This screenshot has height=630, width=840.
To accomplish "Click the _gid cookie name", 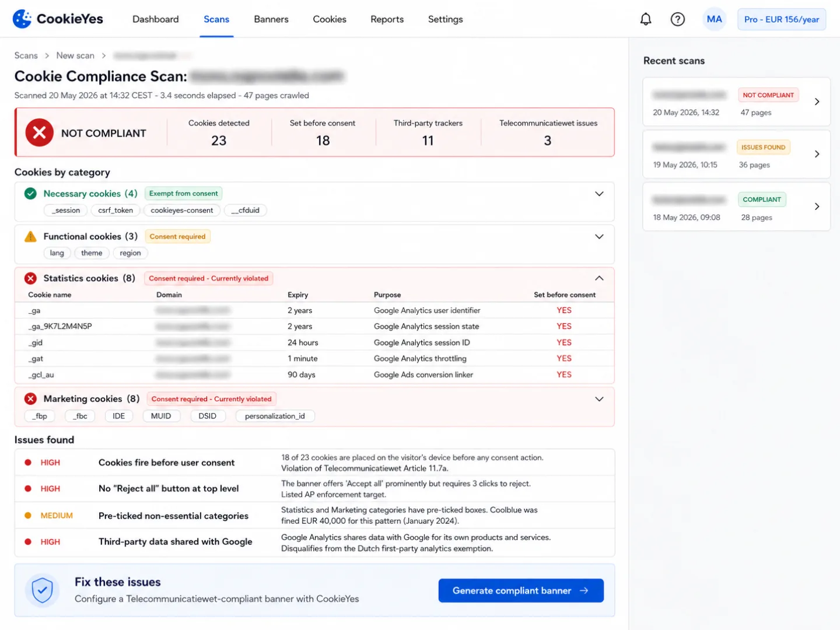I will 36,342.
